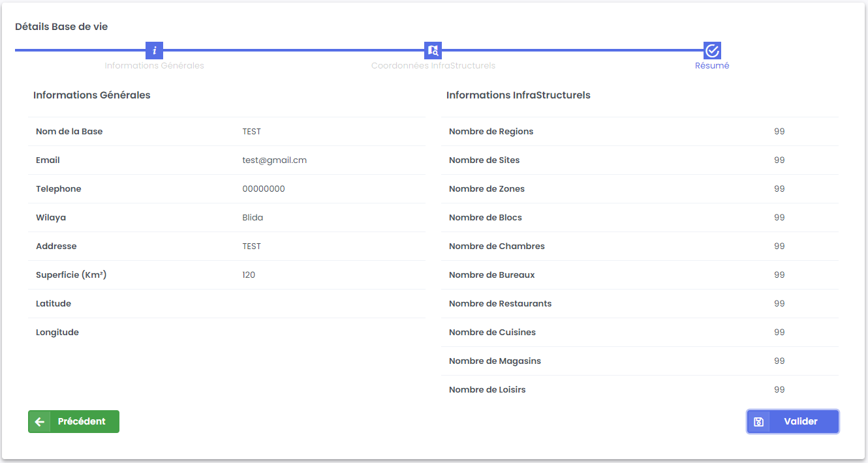This screenshot has height=463, width=868.
Task: Select the Résumé step label
Action: pos(712,66)
